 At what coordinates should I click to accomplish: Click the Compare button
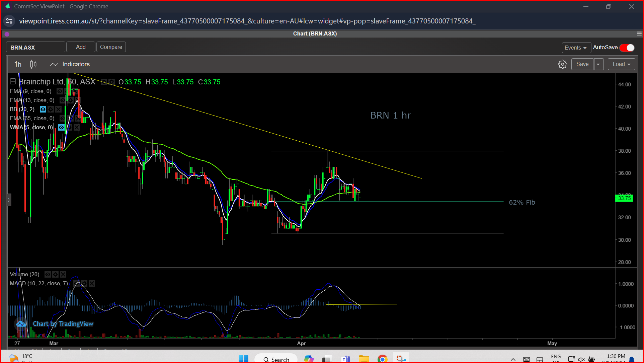click(111, 47)
